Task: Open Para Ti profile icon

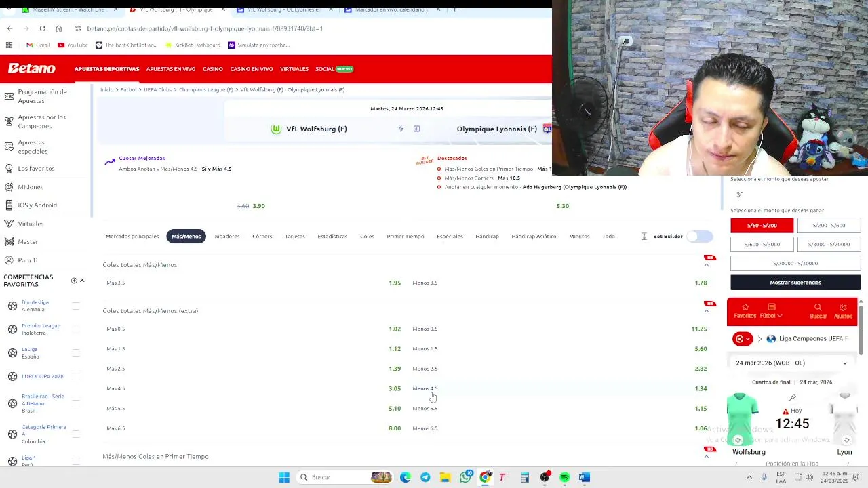Action: point(9,260)
